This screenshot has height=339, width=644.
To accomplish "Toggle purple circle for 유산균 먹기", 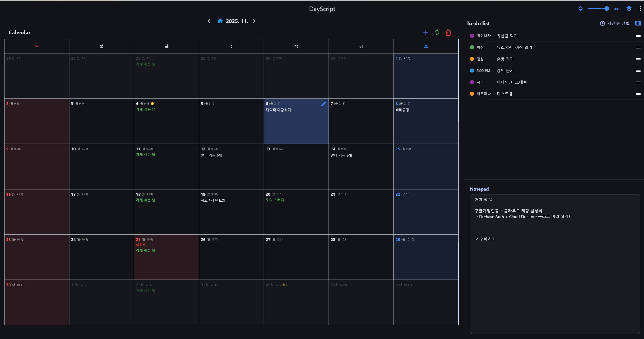I will coord(472,36).
